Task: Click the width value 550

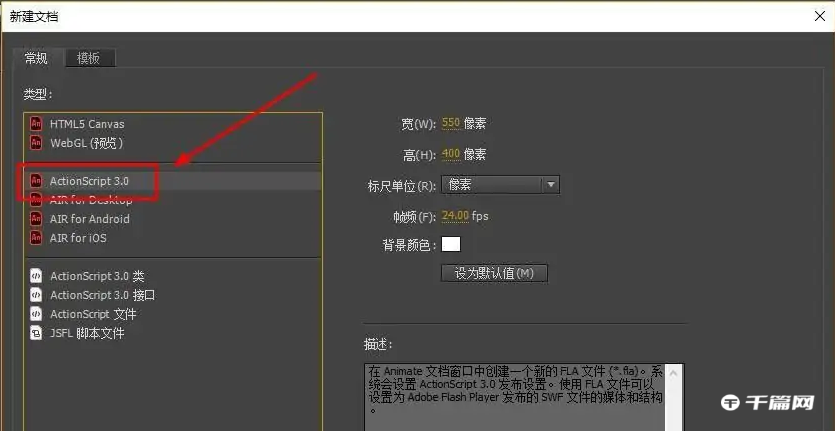Action: click(x=451, y=123)
